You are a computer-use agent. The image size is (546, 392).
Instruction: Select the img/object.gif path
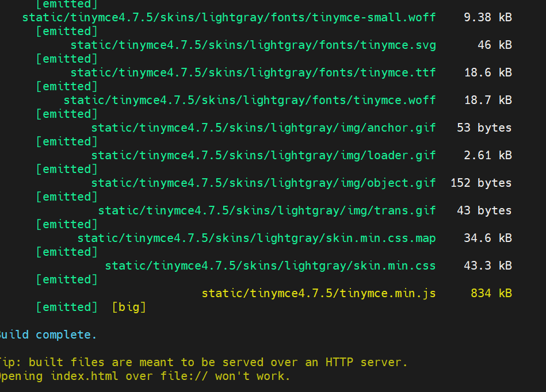pyautogui.click(x=264, y=183)
